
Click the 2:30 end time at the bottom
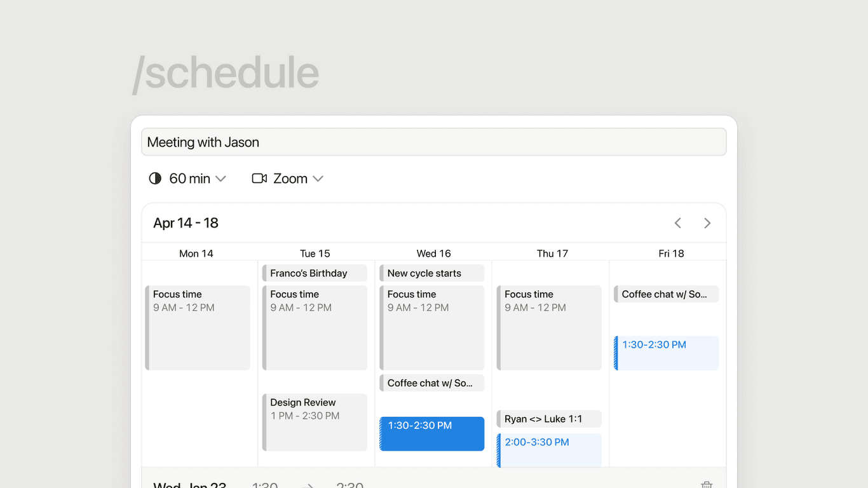coord(349,484)
